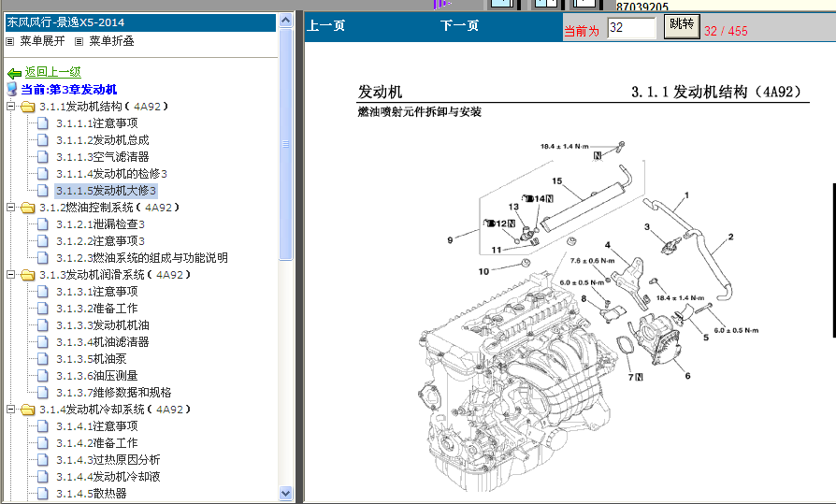Open 3.1.4.4发动机冷却液 entry
This screenshot has width=836, height=504.
pyautogui.click(x=108, y=477)
